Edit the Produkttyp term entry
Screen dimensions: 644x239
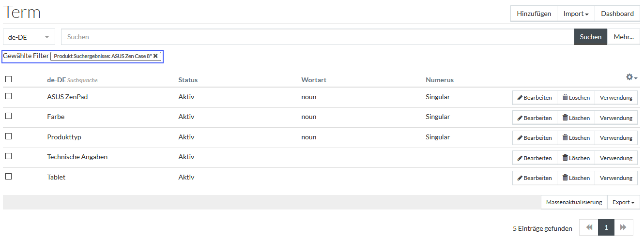click(535, 138)
